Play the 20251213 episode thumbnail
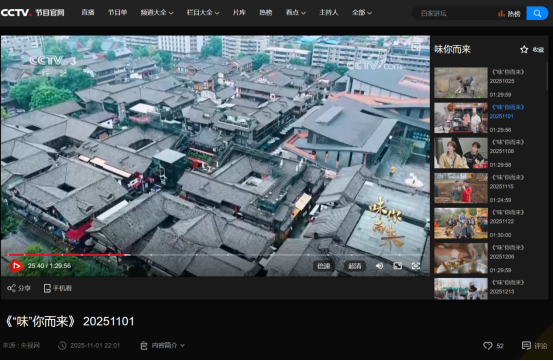 [461, 289]
